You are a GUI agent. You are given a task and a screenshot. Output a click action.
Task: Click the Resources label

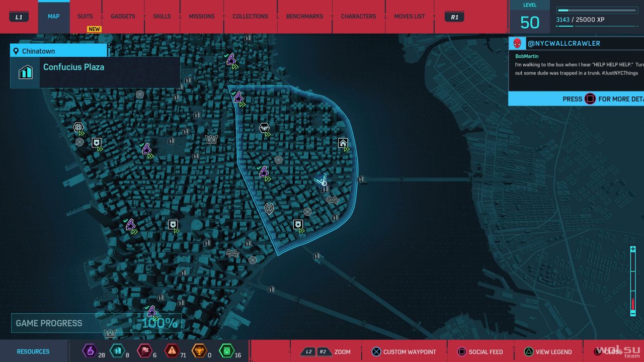(x=33, y=351)
